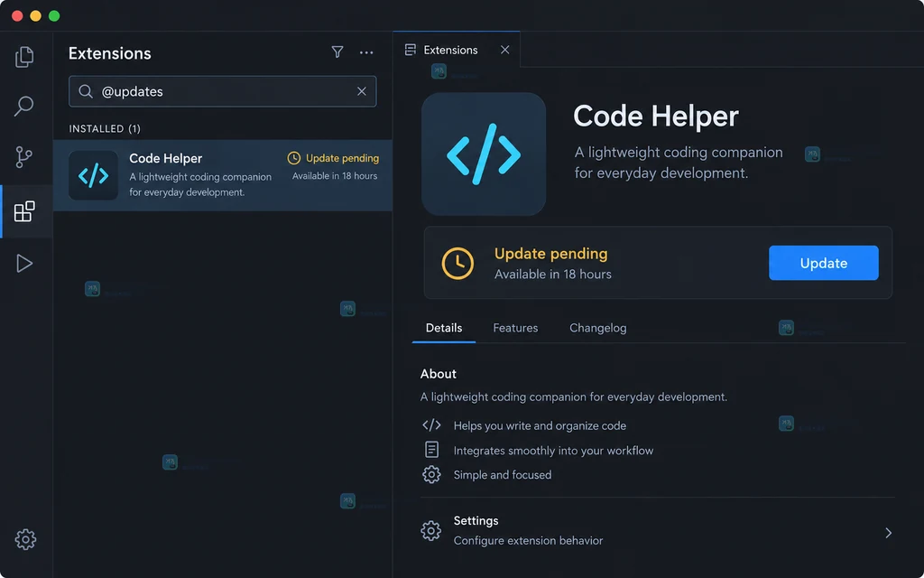Screen dimensions: 924x578
Task: Click the magnifier icon in the search box
Action: [86, 91]
